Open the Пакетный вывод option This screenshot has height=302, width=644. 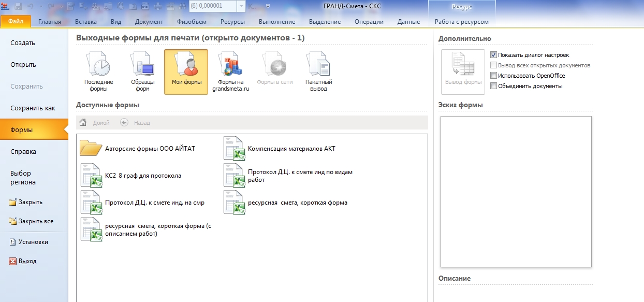(318, 71)
